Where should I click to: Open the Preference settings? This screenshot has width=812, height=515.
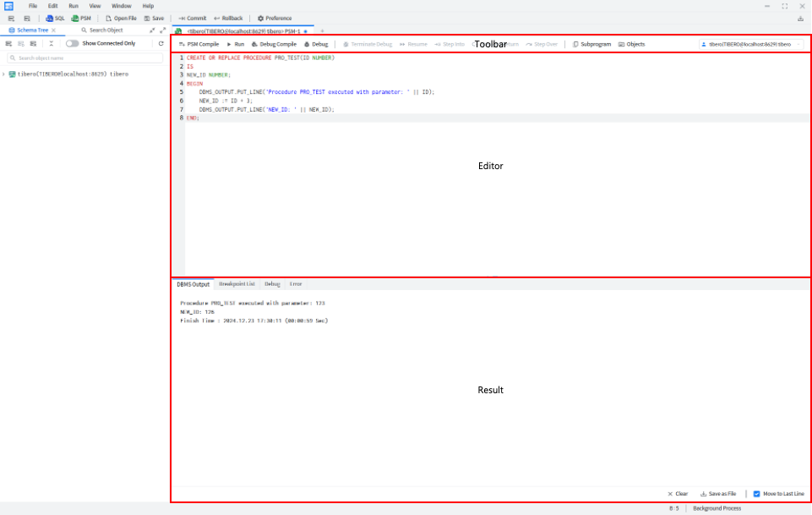point(275,18)
